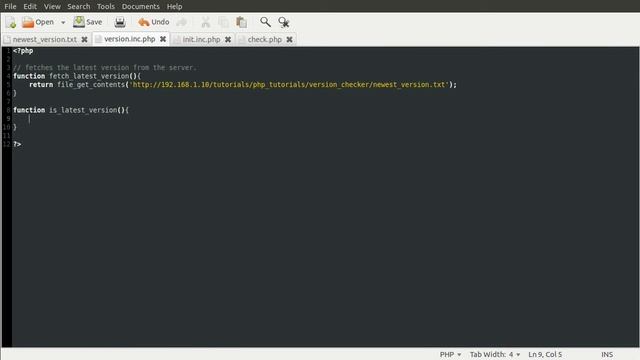
Task: Toggle the INS insert mode indicator
Action: point(607,354)
